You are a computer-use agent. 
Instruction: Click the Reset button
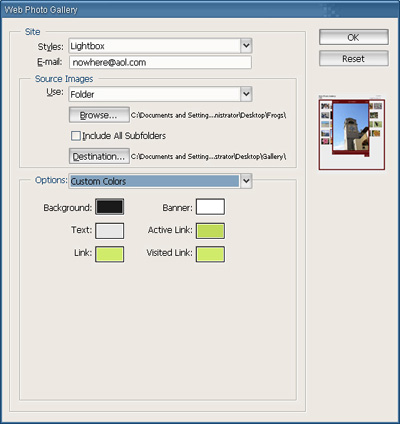click(x=354, y=59)
